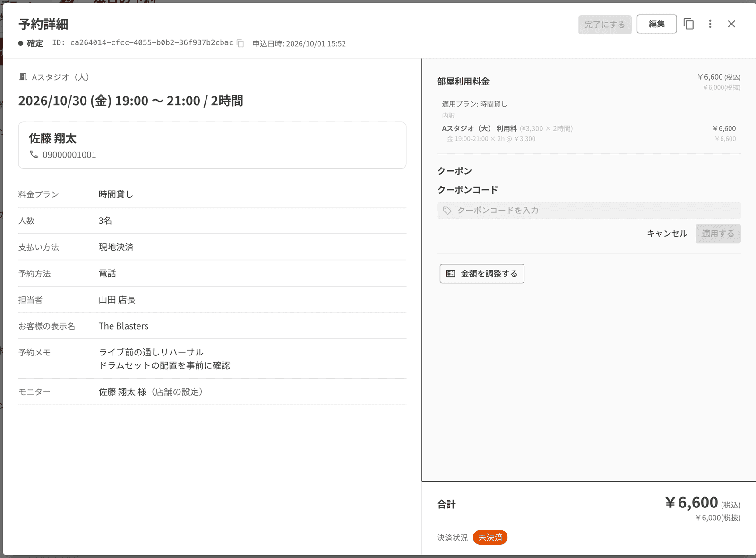Click the The Blasters display name
Screen dimensions: 756x558
[123, 326]
